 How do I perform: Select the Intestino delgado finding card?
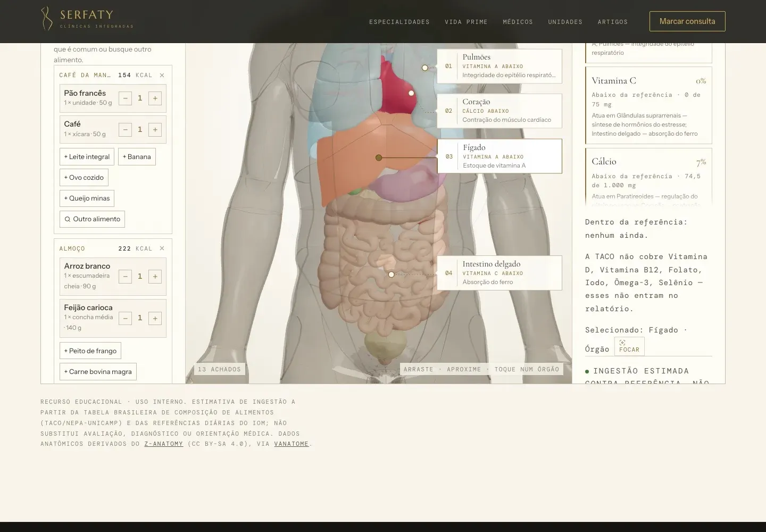[499, 273]
